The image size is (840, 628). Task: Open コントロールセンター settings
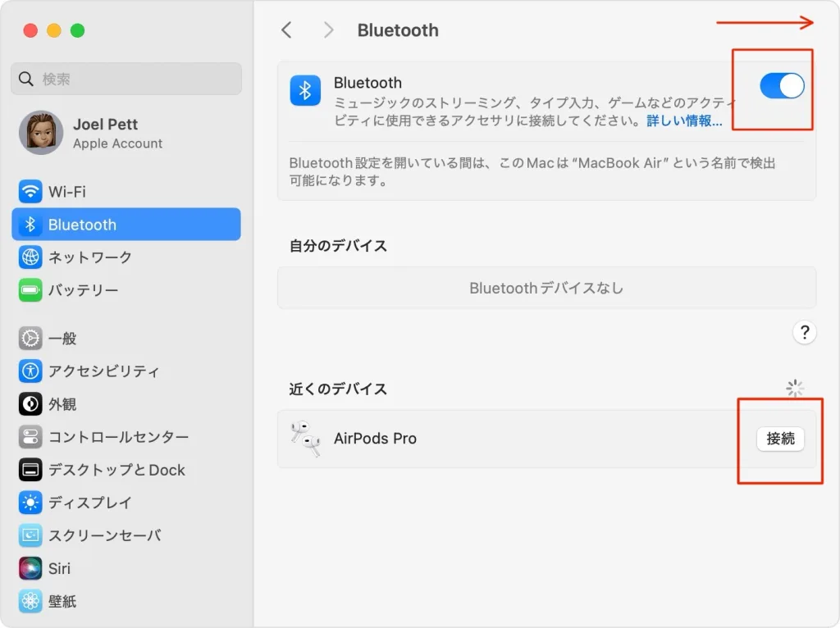126,437
